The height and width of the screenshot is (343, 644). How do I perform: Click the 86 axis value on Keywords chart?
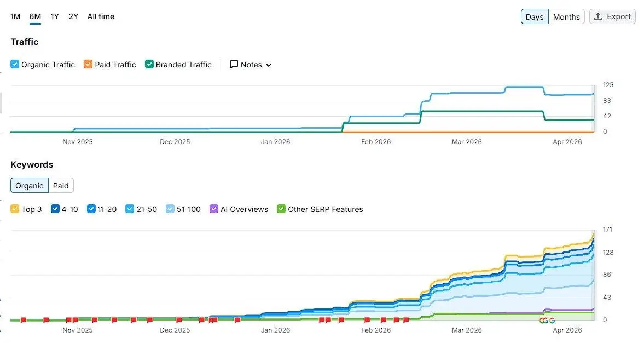click(607, 275)
